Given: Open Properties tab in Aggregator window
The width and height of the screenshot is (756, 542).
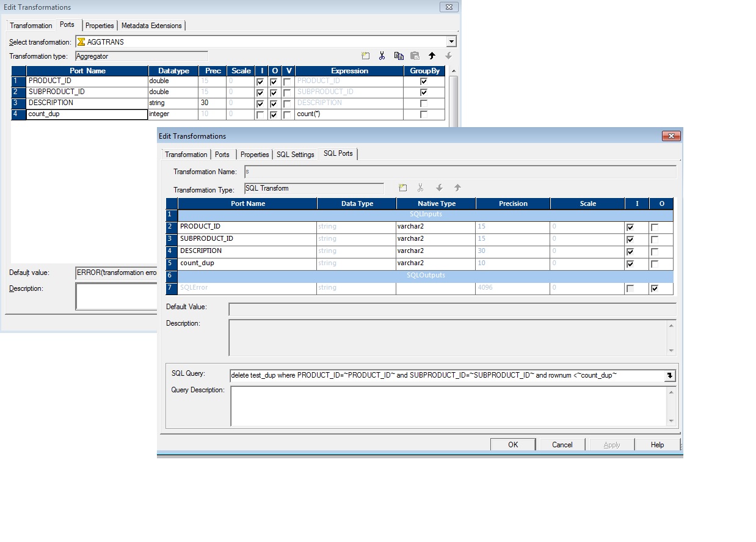Looking at the screenshot, I should (x=100, y=26).
